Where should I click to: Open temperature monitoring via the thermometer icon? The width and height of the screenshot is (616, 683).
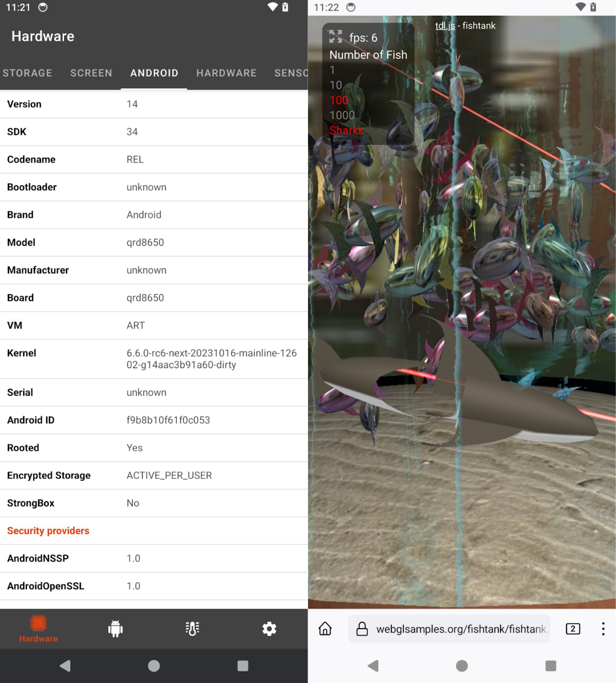tap(192, 628)
